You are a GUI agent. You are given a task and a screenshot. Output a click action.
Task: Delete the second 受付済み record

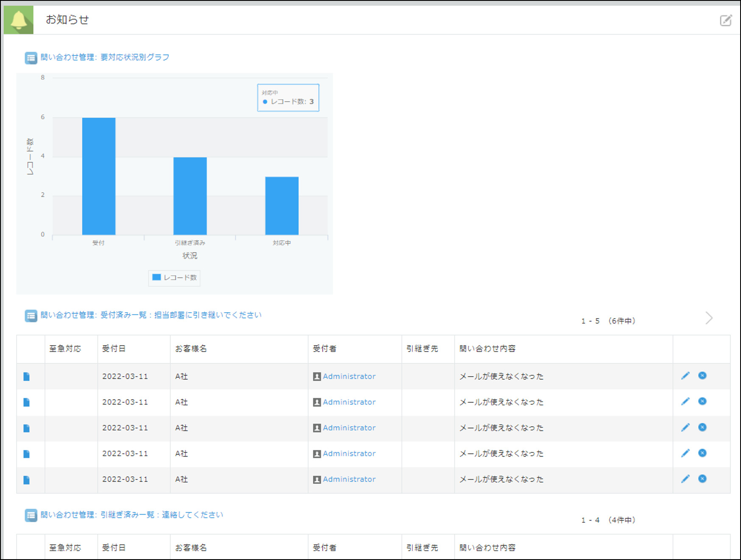click(x=702, y=401)
